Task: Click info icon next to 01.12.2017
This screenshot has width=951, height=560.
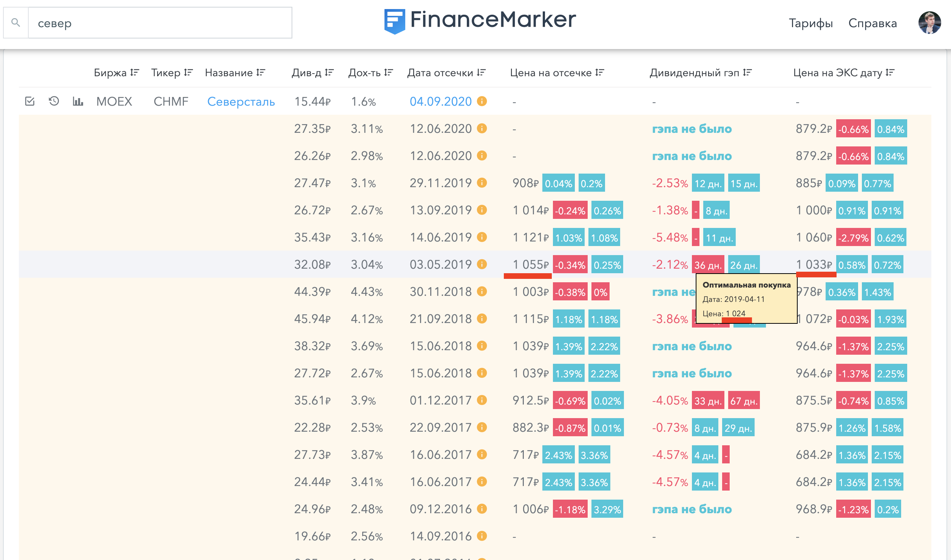Action: click(x=482, y=400)
